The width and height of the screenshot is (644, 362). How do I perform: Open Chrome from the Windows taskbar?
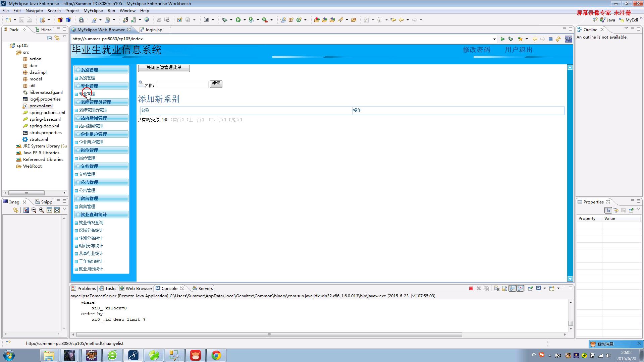[x=216, y=355]
